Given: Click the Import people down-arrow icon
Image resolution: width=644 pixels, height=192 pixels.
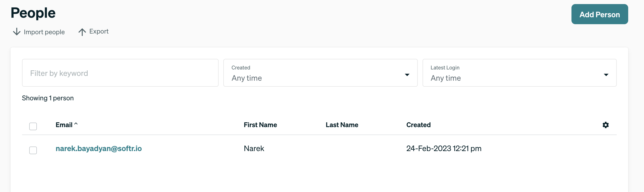Looking at the screenshot, I should click(x=17, y=32).
